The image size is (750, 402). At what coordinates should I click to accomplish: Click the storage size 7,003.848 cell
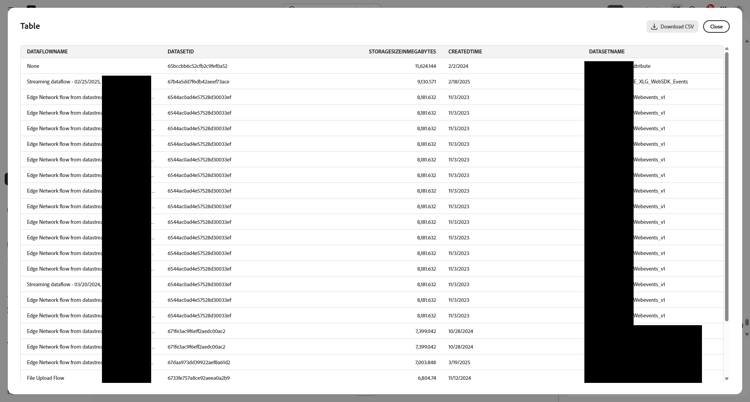click(425, 362)
